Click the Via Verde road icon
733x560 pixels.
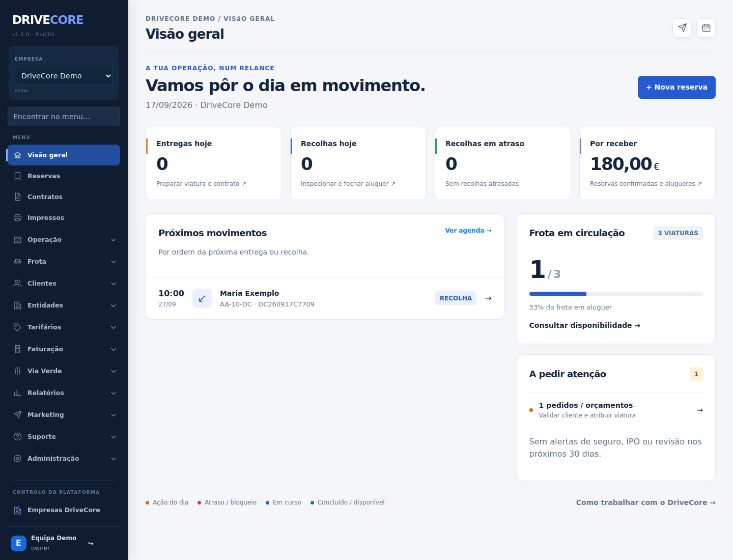click(x=17, y=371)
